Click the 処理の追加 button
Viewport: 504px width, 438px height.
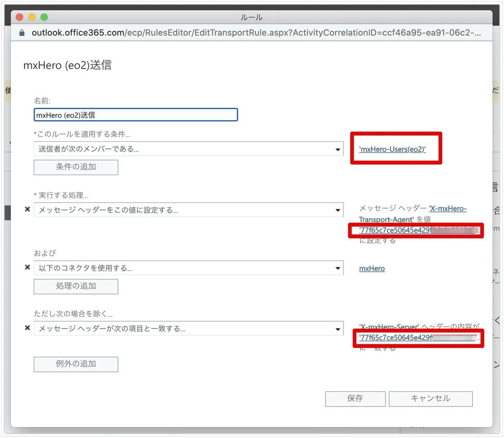click(x=76, y=286)
